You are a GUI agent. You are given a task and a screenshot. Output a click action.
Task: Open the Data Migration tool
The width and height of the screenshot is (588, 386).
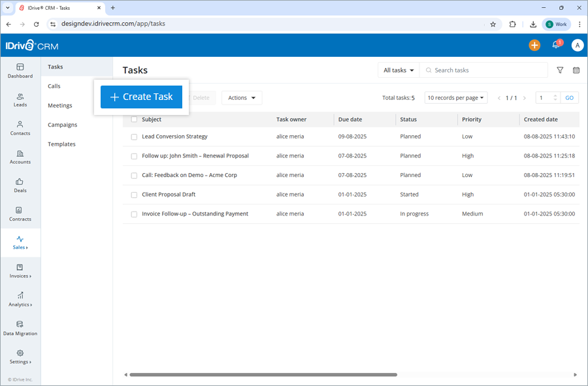20,329
